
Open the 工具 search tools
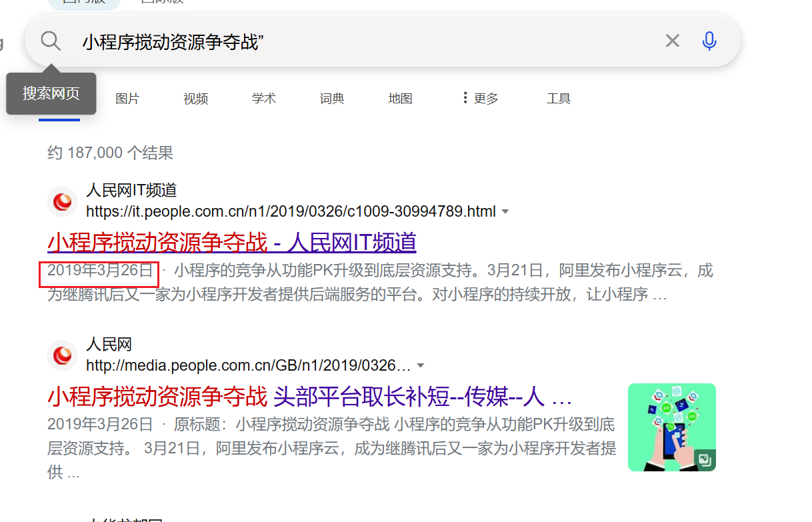[x=559, y=99]
